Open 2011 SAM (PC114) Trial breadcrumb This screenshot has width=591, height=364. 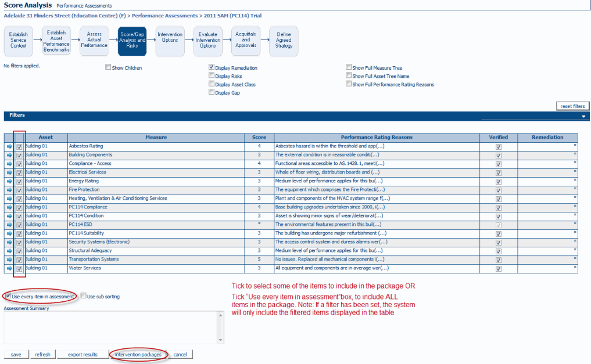pos(232,16)
